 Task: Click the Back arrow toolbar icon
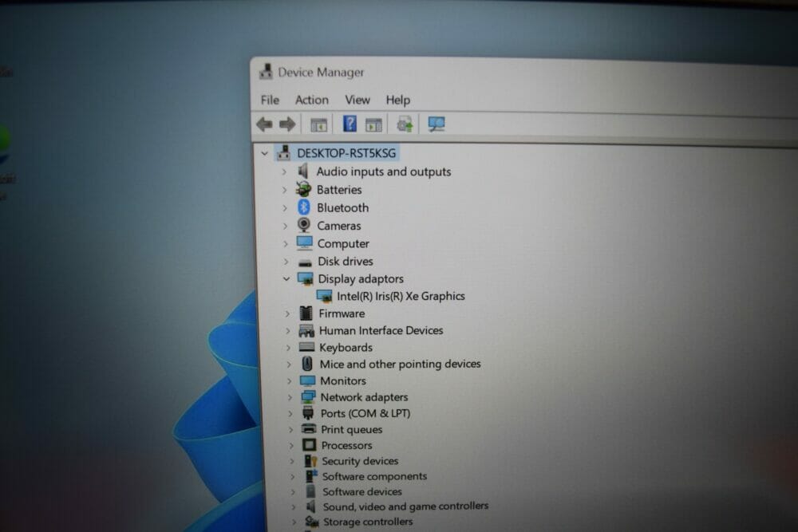click(x=265, y=124)
